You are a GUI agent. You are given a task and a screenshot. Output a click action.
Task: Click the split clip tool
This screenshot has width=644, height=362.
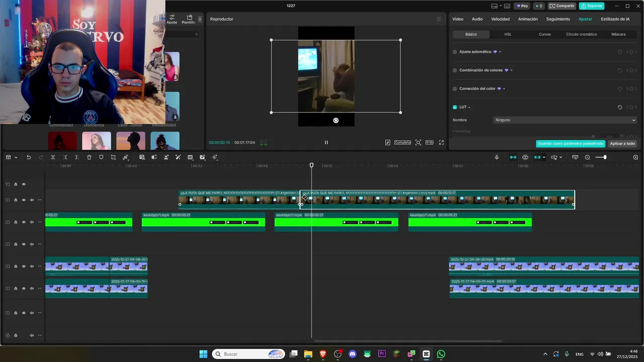click(x=53, y=157)
